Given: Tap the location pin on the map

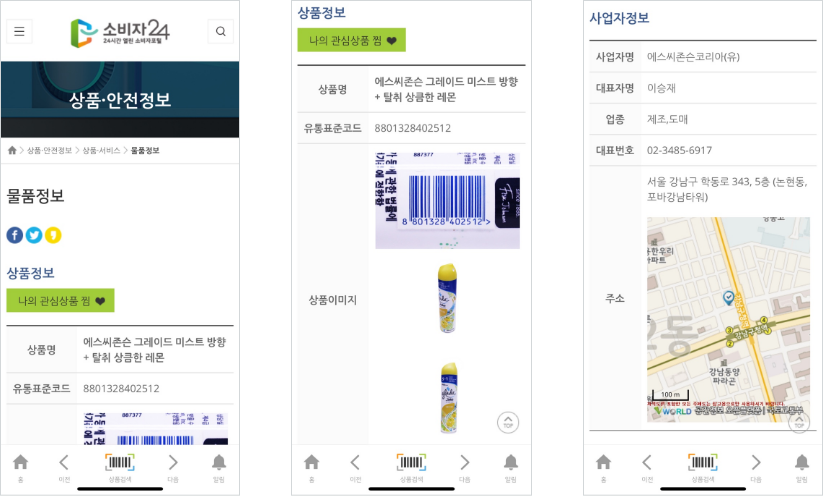Looking at the screenshot, I should coord(729,298).
